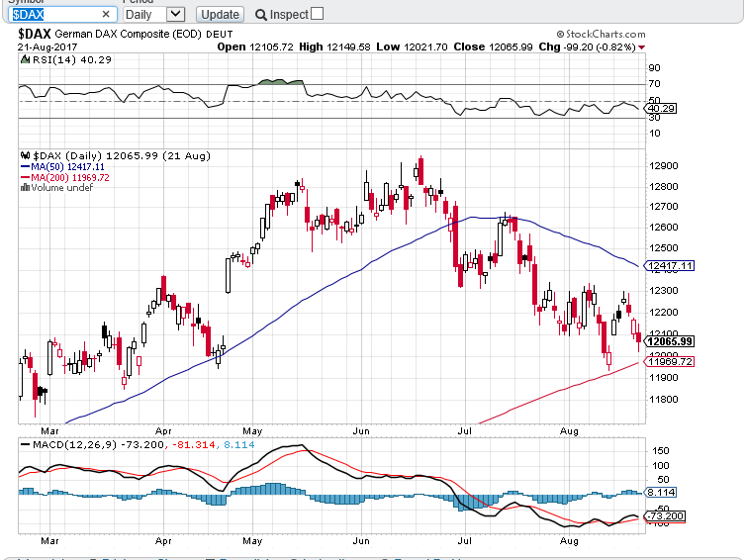
Task: Open the Daily period dropdown
Action: (153, 14)
